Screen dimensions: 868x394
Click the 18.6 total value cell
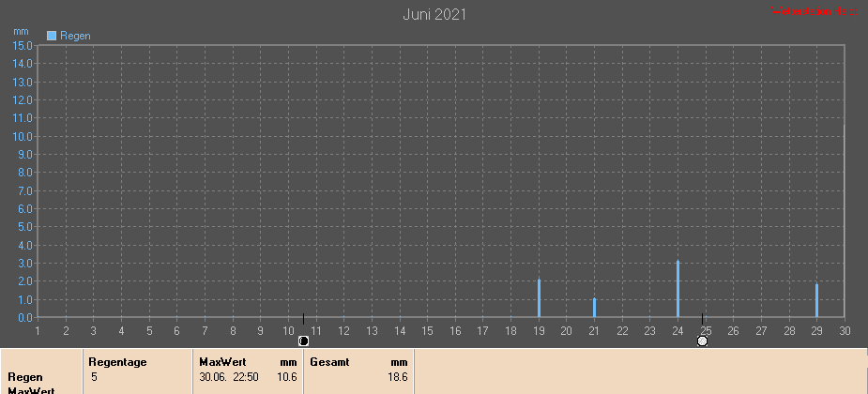coord(398,377)
